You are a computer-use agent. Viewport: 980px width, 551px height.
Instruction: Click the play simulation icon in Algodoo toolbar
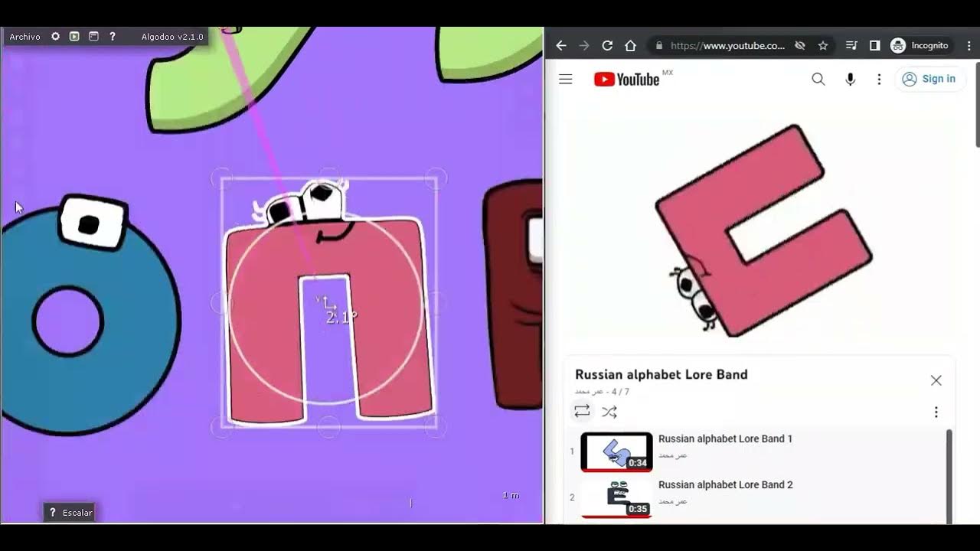(x=74, y=37)
